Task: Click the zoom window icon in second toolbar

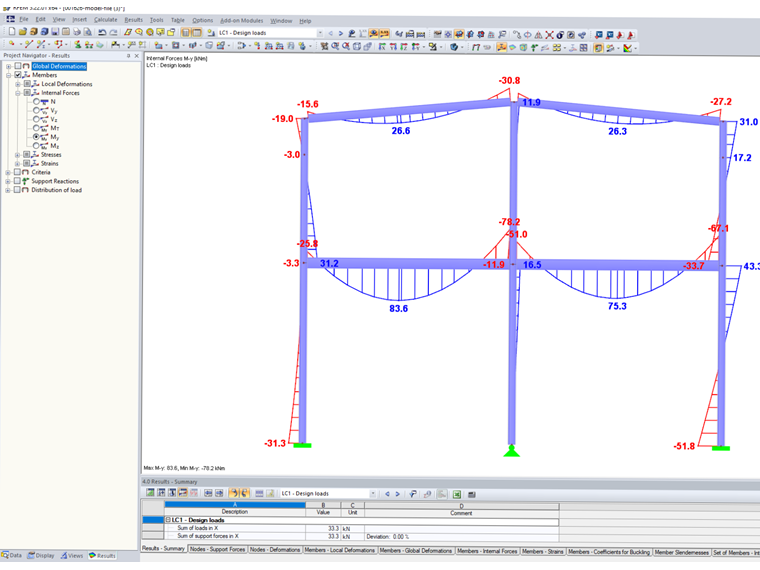Action: click(x=335, y=47)
